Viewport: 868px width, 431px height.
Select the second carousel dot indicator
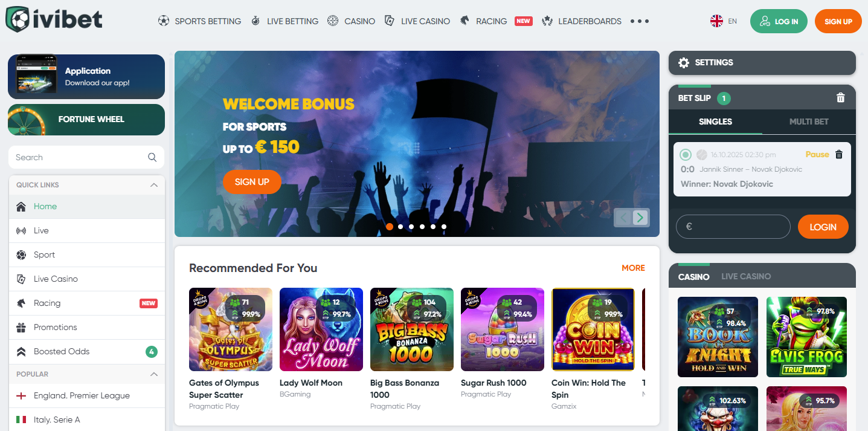pos(400,227)
